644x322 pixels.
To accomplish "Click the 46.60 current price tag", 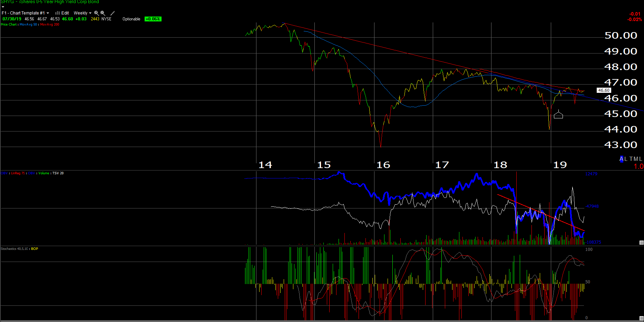I will [604, 90].
